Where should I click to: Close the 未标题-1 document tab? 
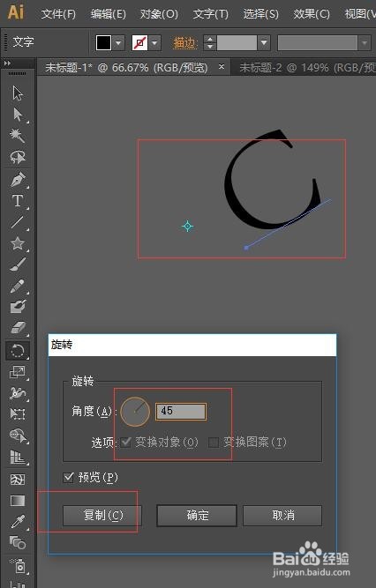click(222, 67)
